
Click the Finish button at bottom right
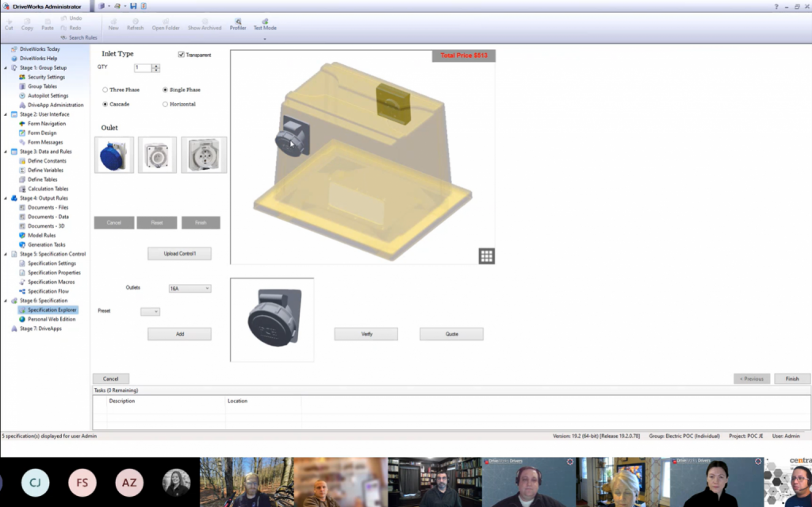coord(792,378)
